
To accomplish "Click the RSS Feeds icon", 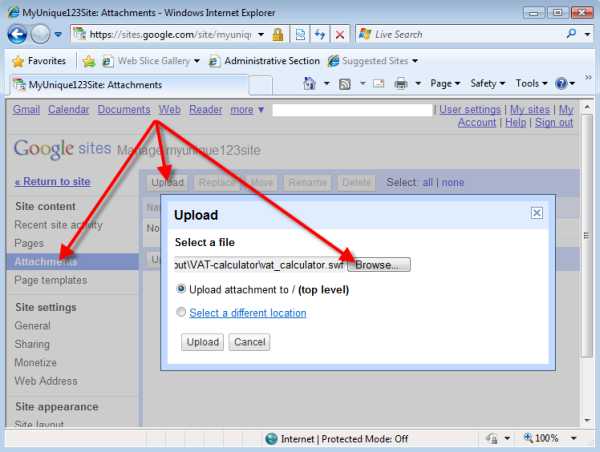I will 344,83.
